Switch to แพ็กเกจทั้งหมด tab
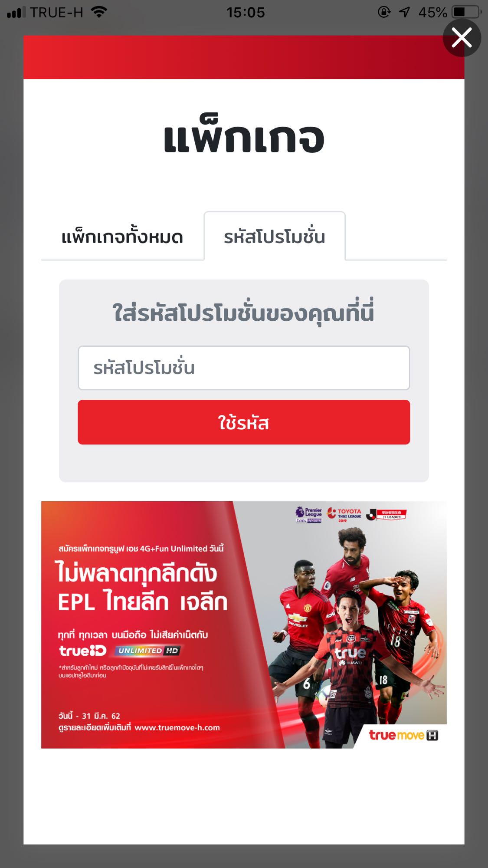 pos(122,237)
